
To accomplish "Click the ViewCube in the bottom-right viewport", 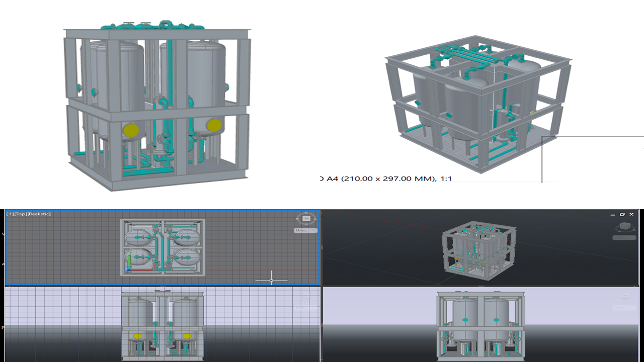I will tap(625, 296).
